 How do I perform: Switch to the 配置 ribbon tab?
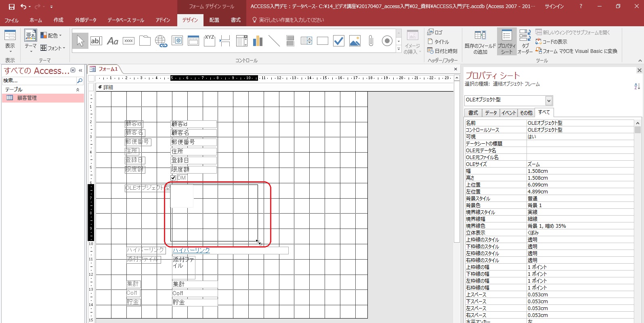click(214, 20)
